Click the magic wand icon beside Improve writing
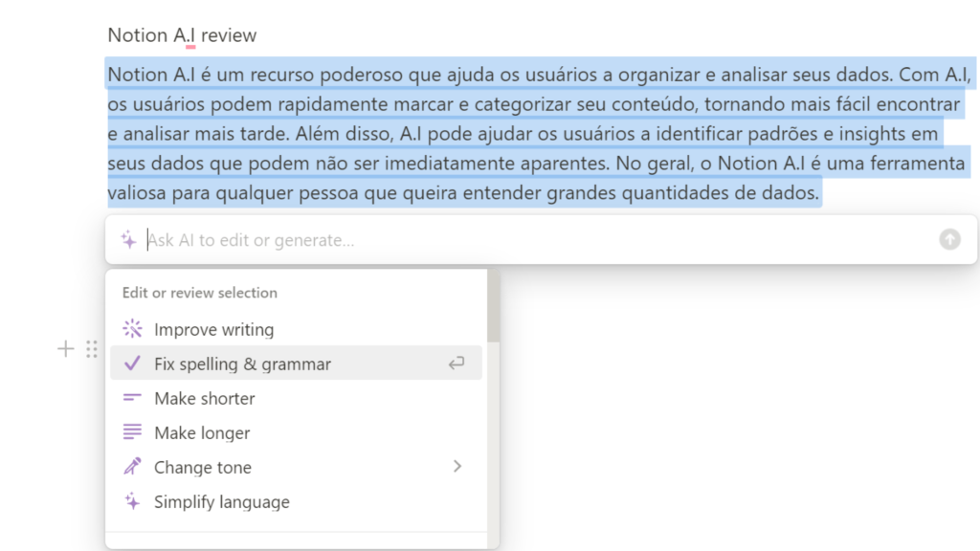 coord(131,328)
